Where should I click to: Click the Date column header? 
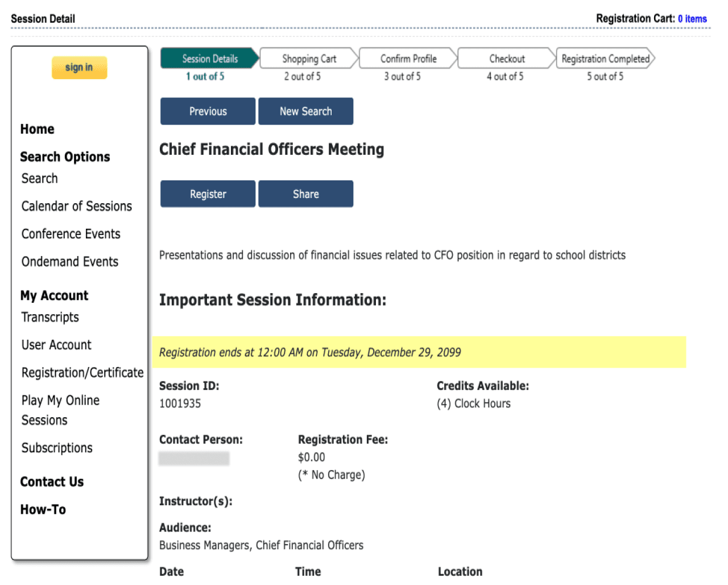click(171, 572)
